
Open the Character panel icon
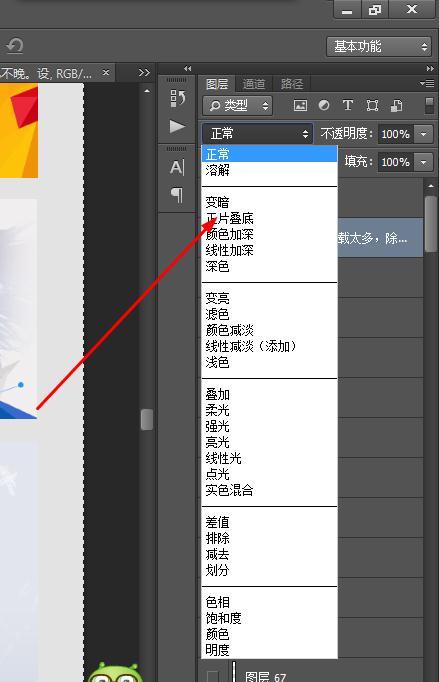(x=177, y=167)
